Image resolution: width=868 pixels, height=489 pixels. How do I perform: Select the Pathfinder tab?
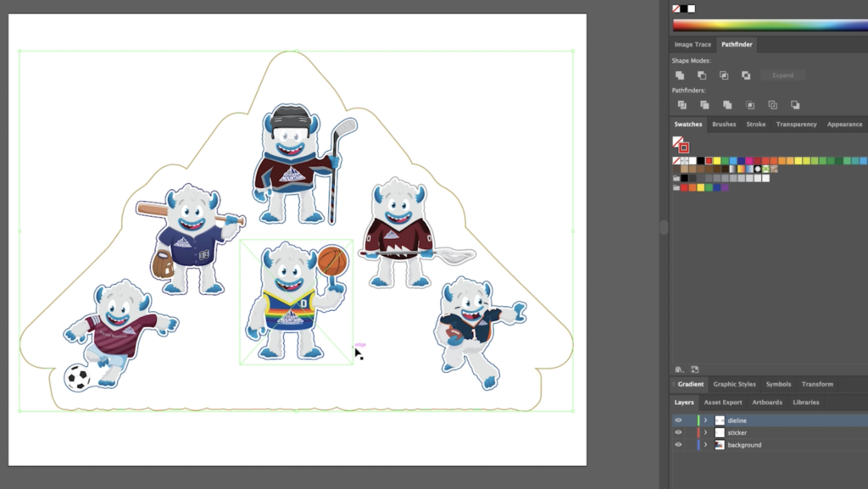(x=737, y=44)
